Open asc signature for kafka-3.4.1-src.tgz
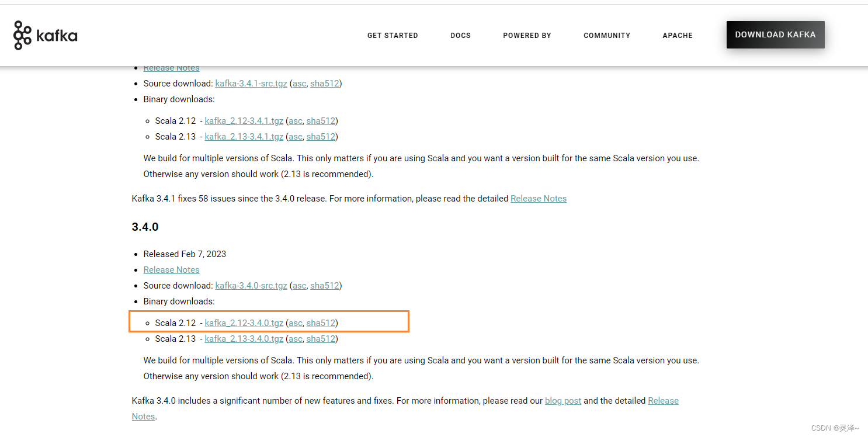Viewport: 868px width, 437px height. [299, 84]
